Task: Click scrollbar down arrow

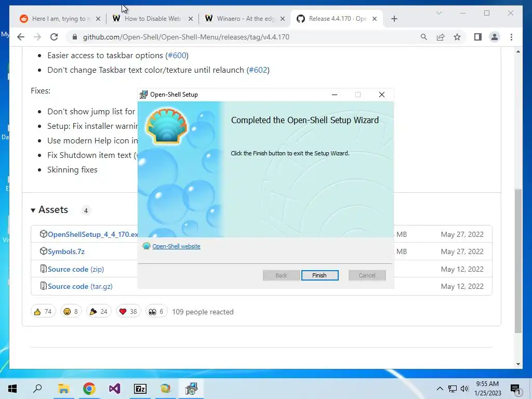Action: [518, 364]
